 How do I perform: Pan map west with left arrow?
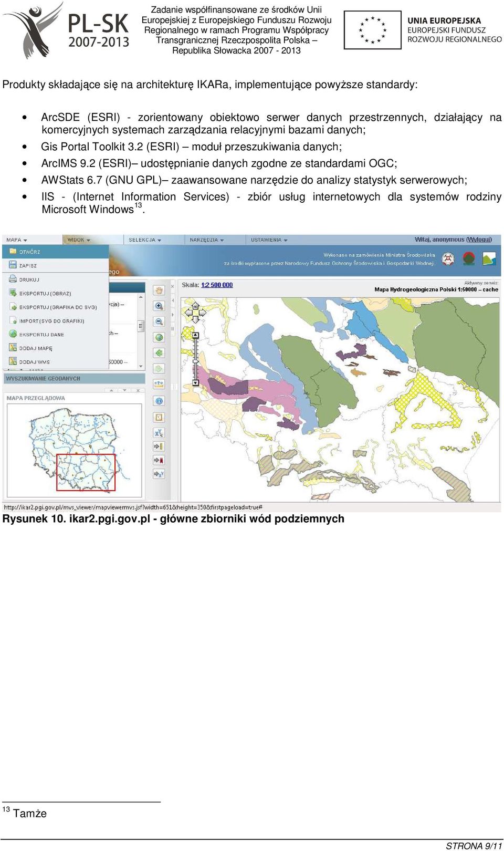188,312
